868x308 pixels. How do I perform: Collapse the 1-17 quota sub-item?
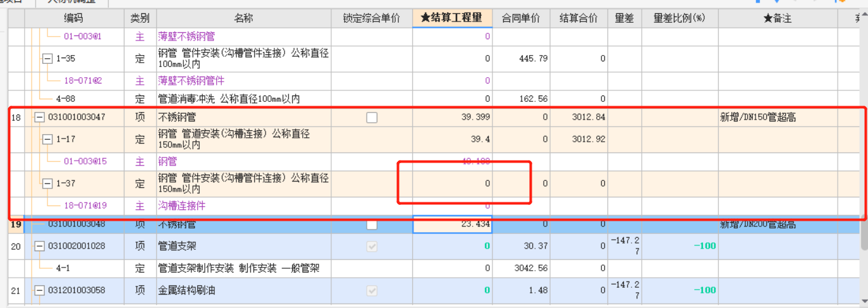pyautogui.click(x=47, y=139)
